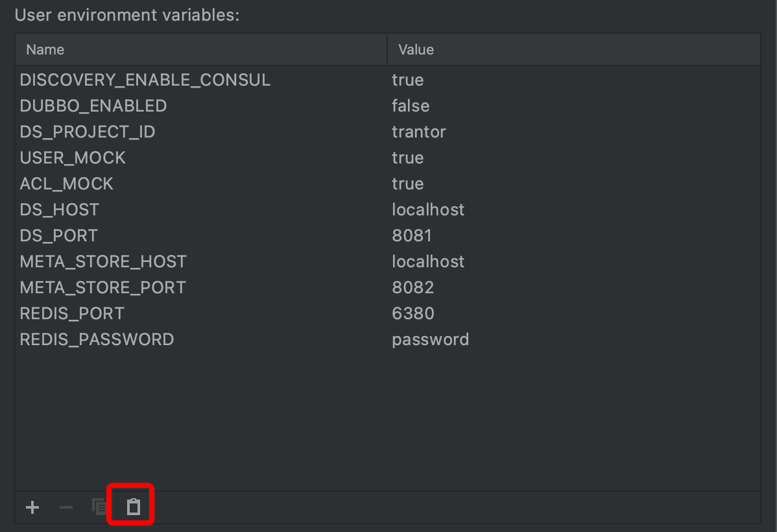Click the DS_PORT value 8081

412,236
